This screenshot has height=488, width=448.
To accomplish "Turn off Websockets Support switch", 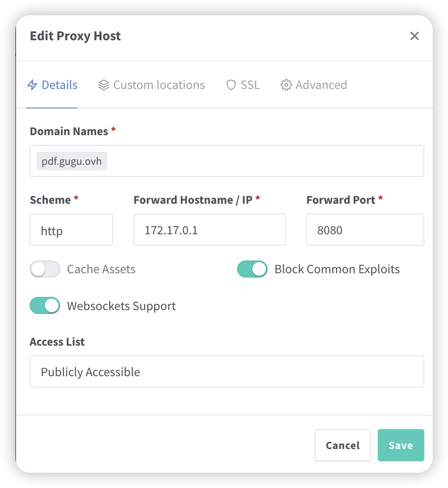I will click(45, 306).
